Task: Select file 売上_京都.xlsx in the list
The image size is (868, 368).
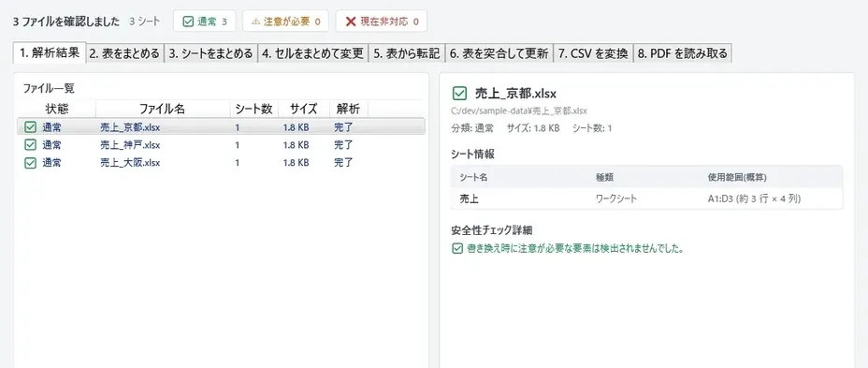Action: [221, 127]
